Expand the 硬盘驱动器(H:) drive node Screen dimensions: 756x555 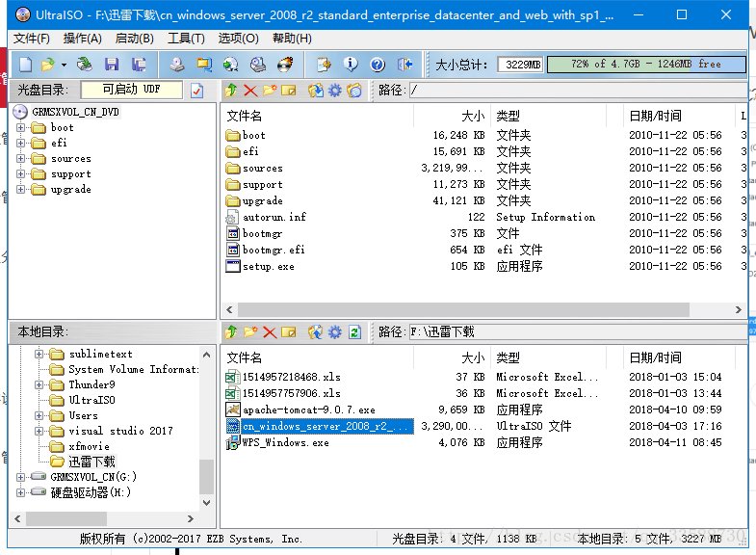coord(20,492)
